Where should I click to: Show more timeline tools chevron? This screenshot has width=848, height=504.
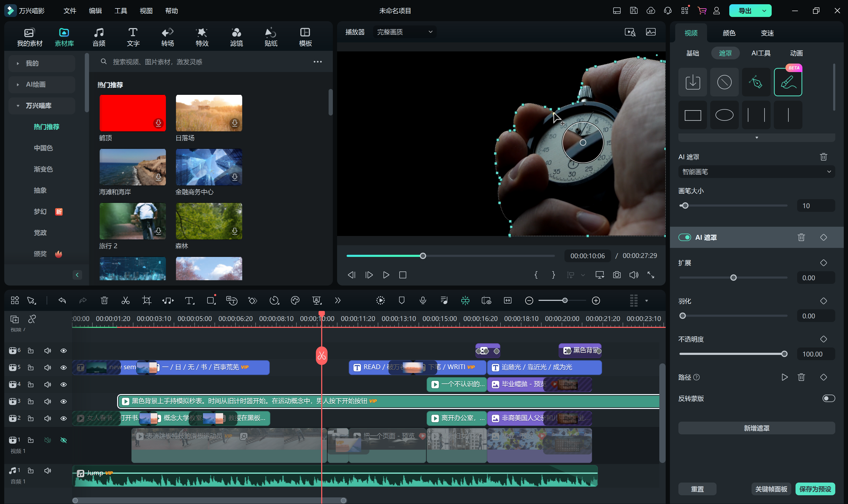pyautogui.click(x=337, y=301)
